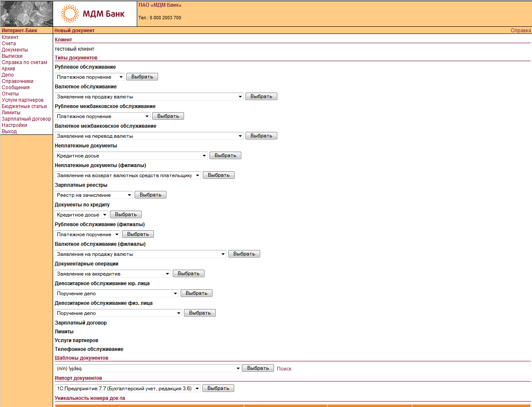Click Выбрать for Документы по кредиту
Viewport: 532px width, 407px height.
126,214
